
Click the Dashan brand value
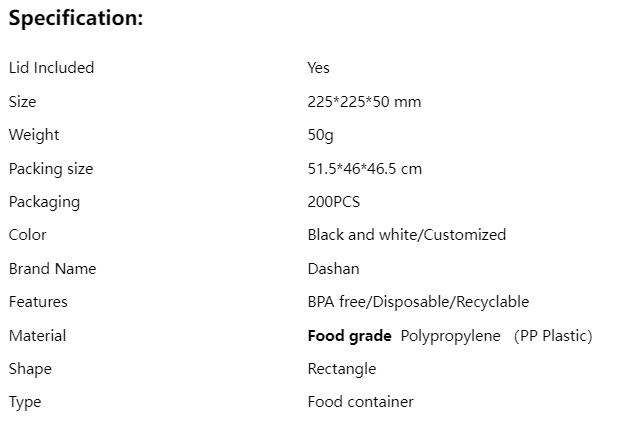(x=333, y=269)
